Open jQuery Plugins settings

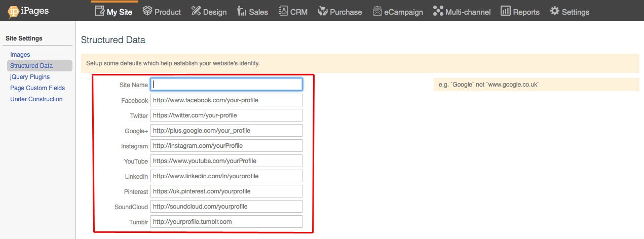tap(30, 77)
